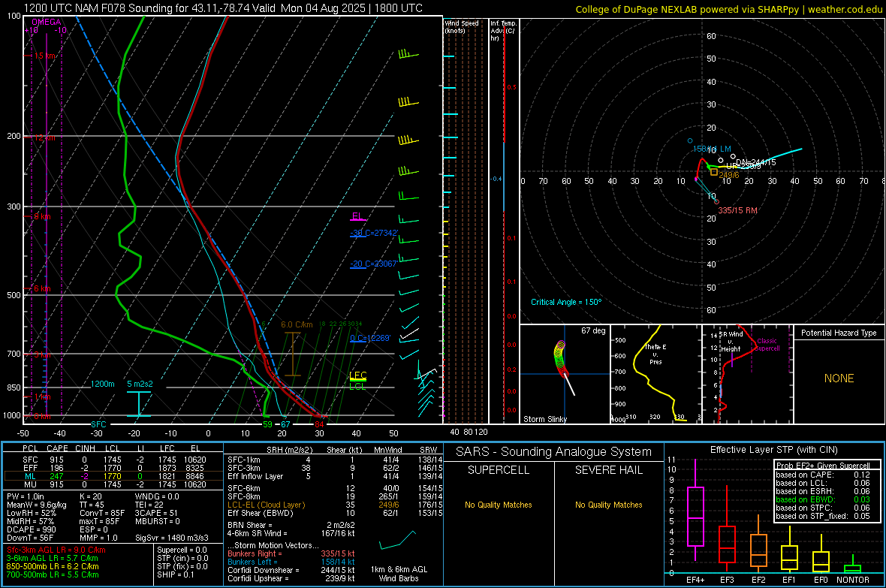Click the SEVERE HAIL column heading

[x=608, y=470]
